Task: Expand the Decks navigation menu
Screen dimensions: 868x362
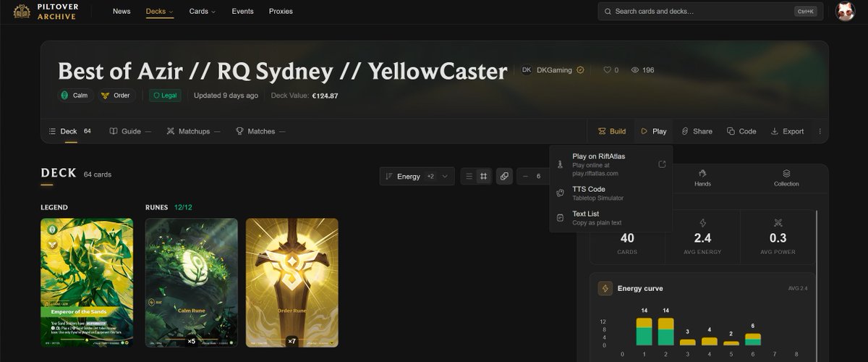Action: [x=160, y=12]
